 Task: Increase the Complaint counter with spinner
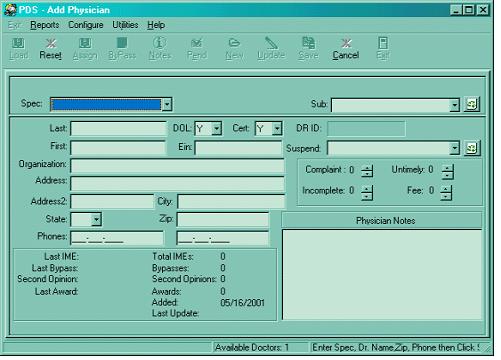coord(367,168)
